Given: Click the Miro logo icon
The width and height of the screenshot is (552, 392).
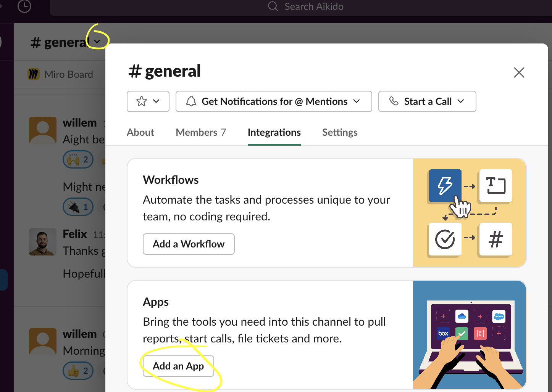Looking at the screenshot, I should (x=34, y=74).
